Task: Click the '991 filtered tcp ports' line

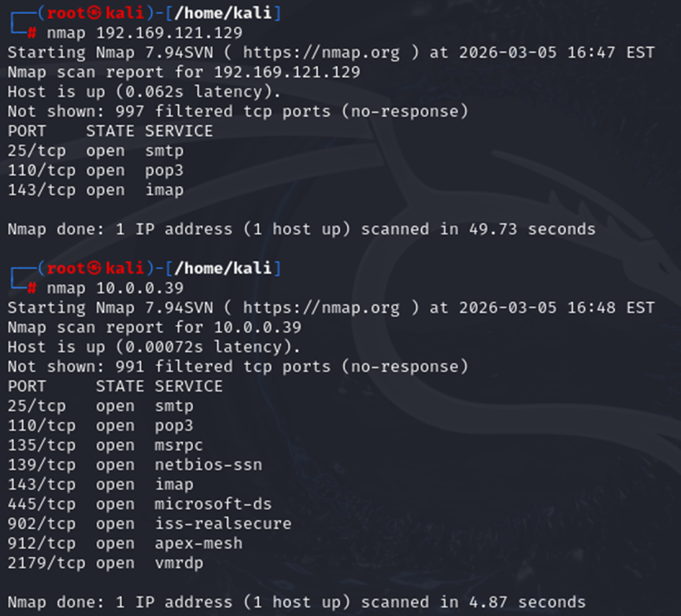Action: (x=238, y=367)
